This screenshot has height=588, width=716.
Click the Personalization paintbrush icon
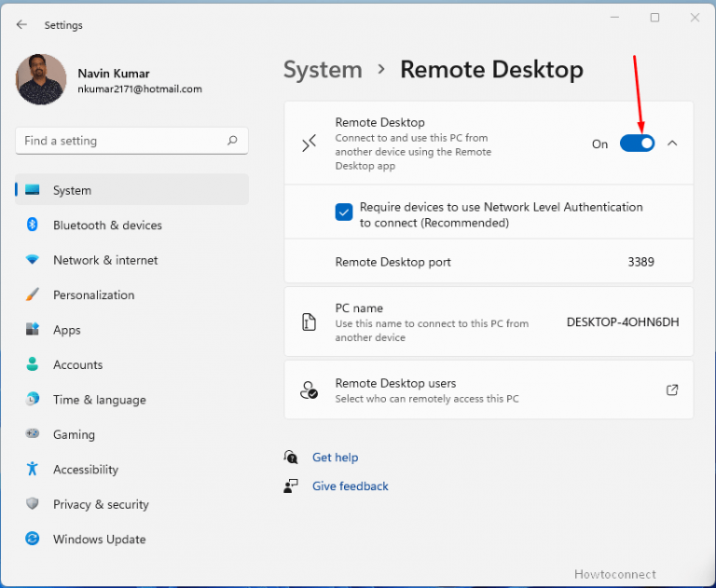tap(32, 294)
